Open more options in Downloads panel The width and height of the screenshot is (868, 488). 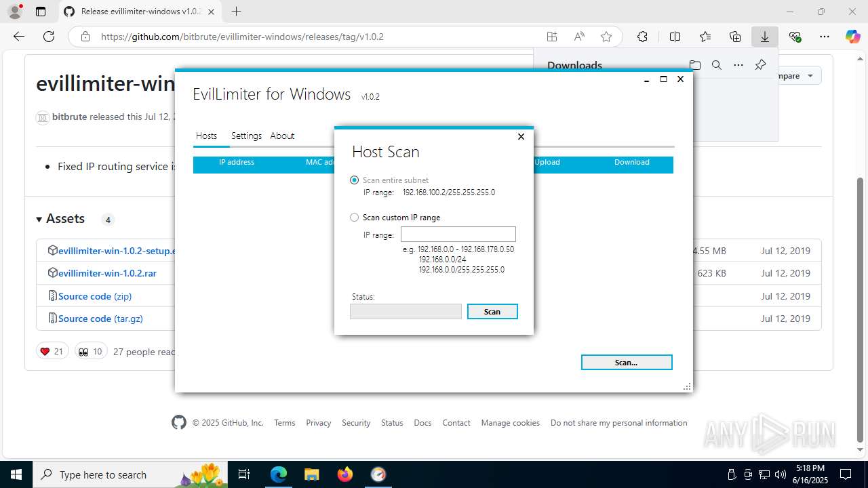coord(738,65)
